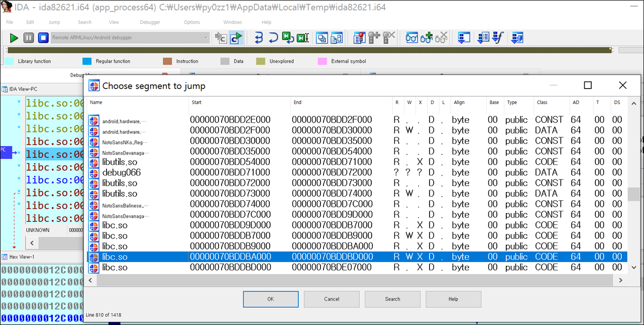644x325 pixels.
Task: Select NotoSansBalinese segment row
Action: click(357, 204)
